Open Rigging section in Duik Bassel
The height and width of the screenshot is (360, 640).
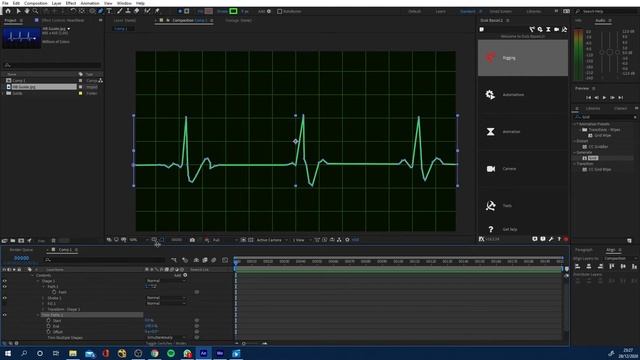[x=522, y=58]
